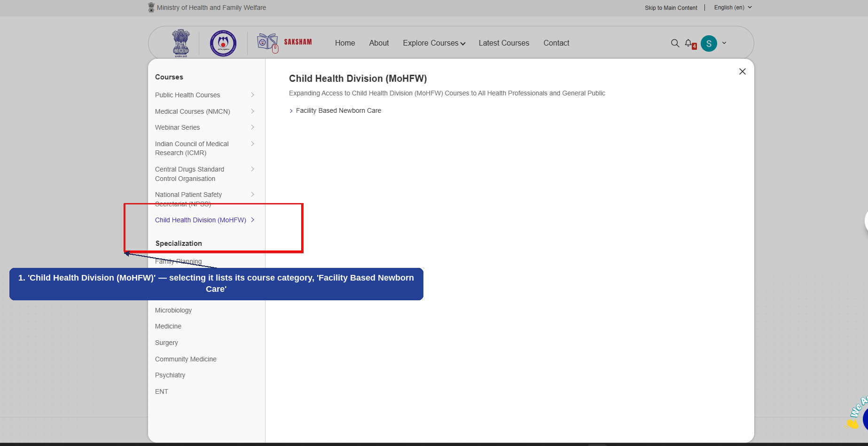Expand Public Health Courses chevron
The image size is (868, 446).
[253, 95]
